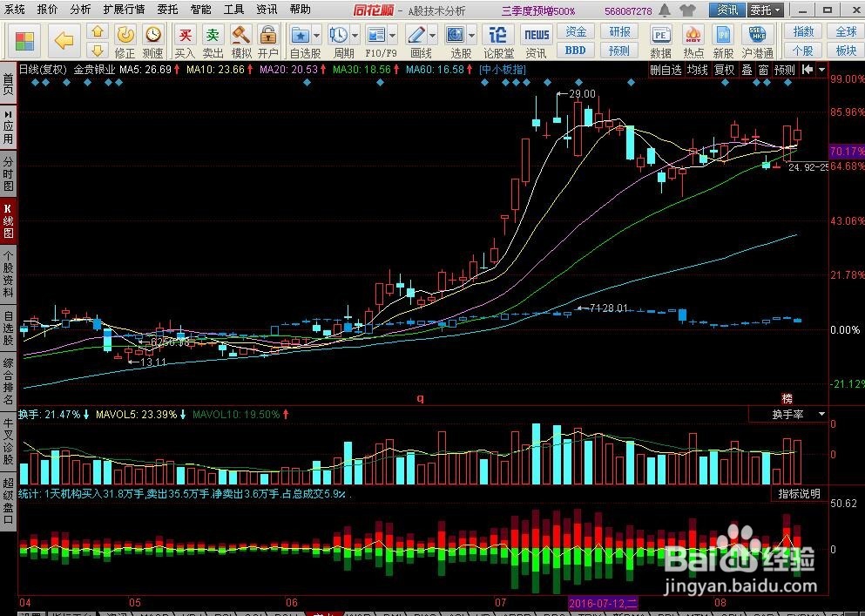Viewport: 865px width, 616px height.
Task: Switch to the 个股资料 sidebar tab
Action: pyautogui.click(x=8, y=274)
